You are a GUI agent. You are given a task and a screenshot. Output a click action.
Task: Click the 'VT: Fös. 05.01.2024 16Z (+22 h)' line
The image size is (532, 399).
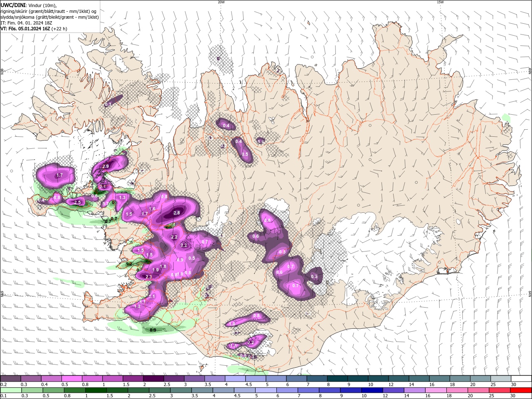pyautogui.click(x=34, y=29)
